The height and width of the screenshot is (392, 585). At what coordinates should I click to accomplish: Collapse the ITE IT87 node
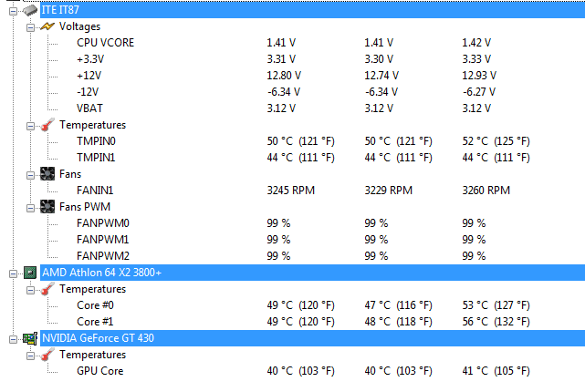[x=13, y=11]
